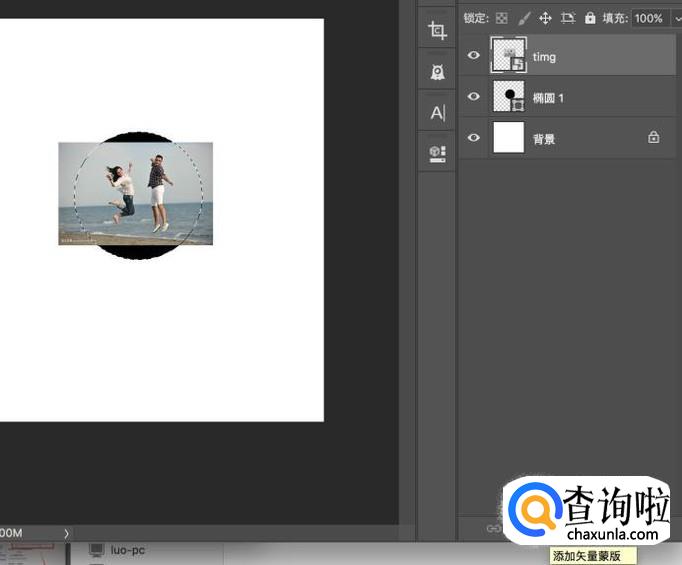Click the Lock All padlock icon
Viewport: 682px width, 565px height.
click(590, 18)
